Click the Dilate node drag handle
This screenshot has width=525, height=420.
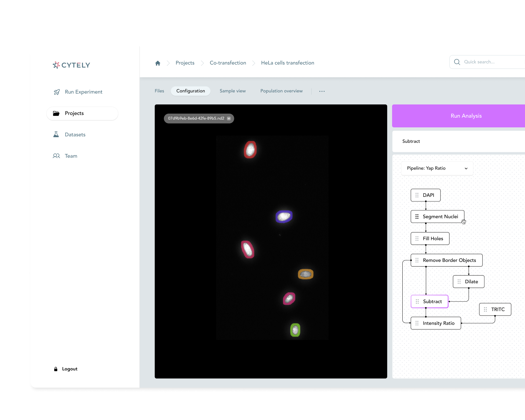(x=459, y=282)
